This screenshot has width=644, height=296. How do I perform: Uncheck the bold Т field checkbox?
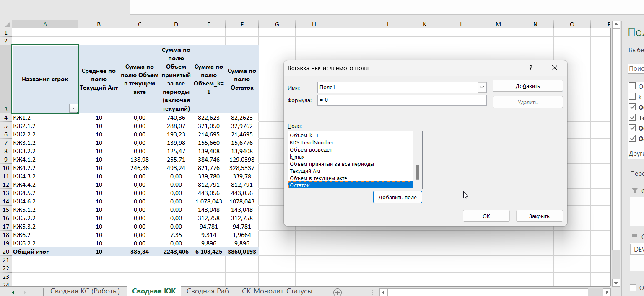(x=632, y=118)
